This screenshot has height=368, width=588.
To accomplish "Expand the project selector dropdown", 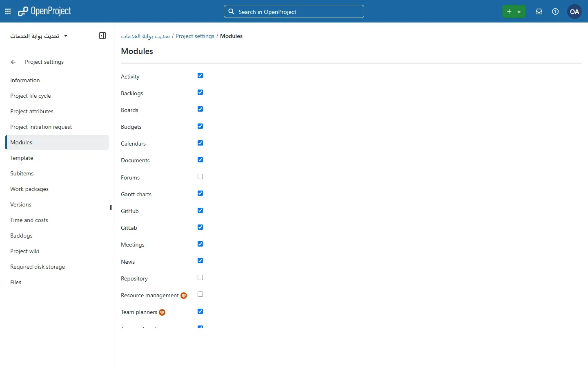I will [x=39, y=36].
